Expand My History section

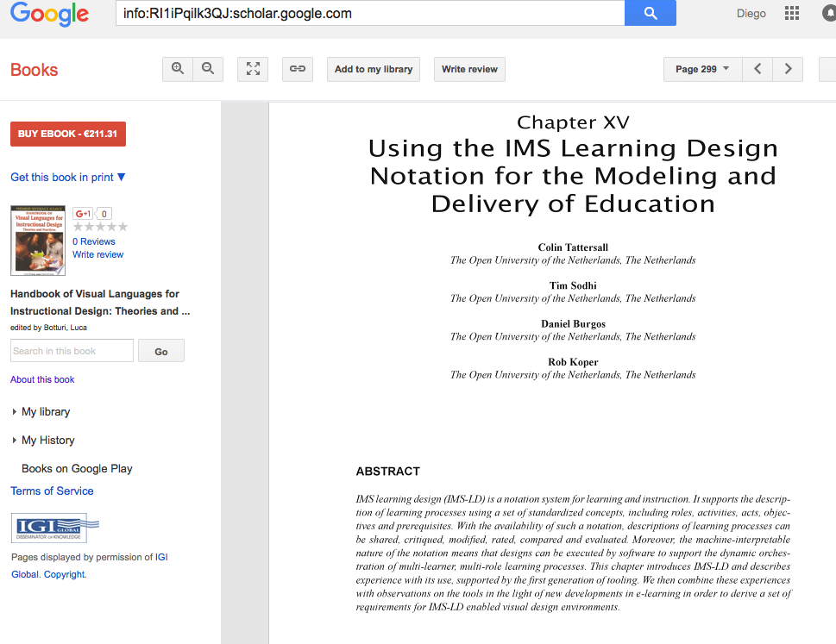pyautogui.click(x=47, y=441)
